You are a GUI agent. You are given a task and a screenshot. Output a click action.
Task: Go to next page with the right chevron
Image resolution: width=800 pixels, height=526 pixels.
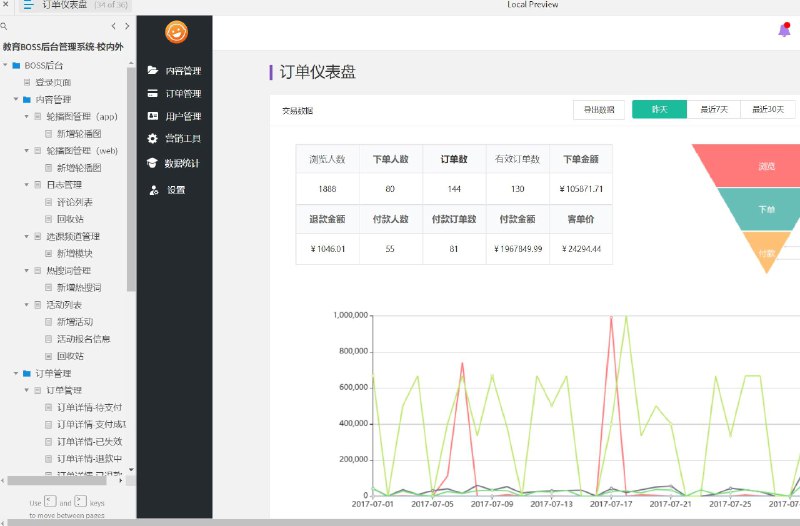click(127, 26)
